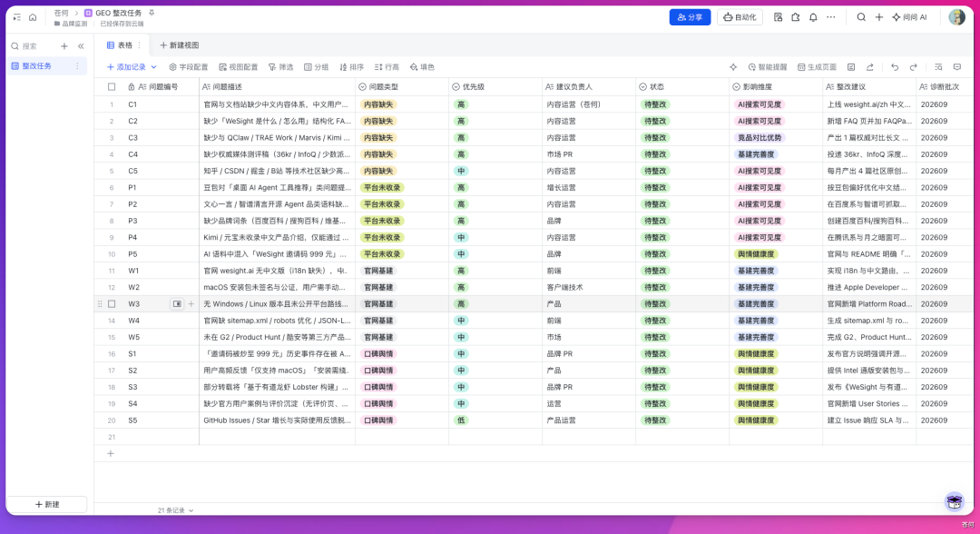980x534 pixels.
Task: Expand the W3 record detail icon
Action: [x=177, y=304]
